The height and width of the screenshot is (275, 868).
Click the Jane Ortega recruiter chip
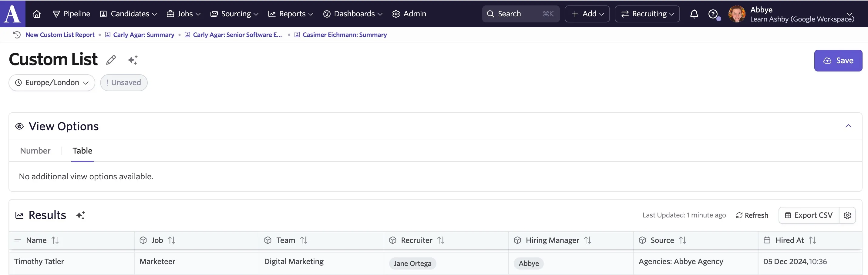[x=412, y=263]
